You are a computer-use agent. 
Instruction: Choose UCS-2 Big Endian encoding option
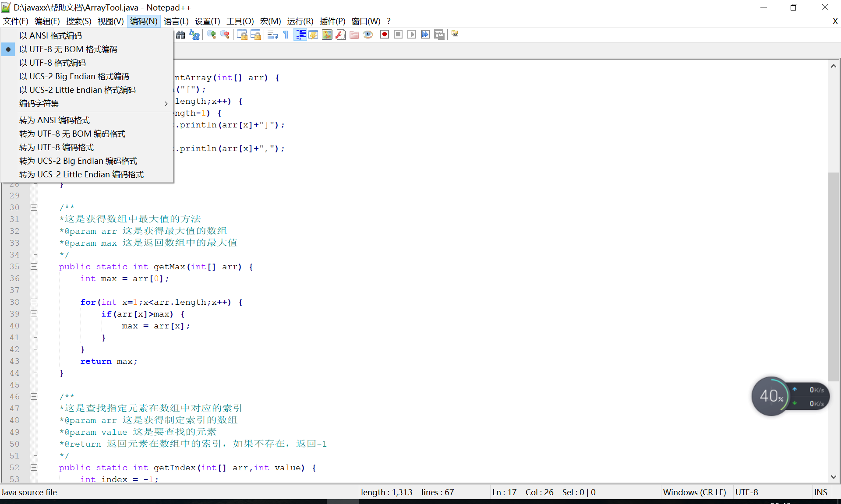pyautogui.click(x=87, y=76)
